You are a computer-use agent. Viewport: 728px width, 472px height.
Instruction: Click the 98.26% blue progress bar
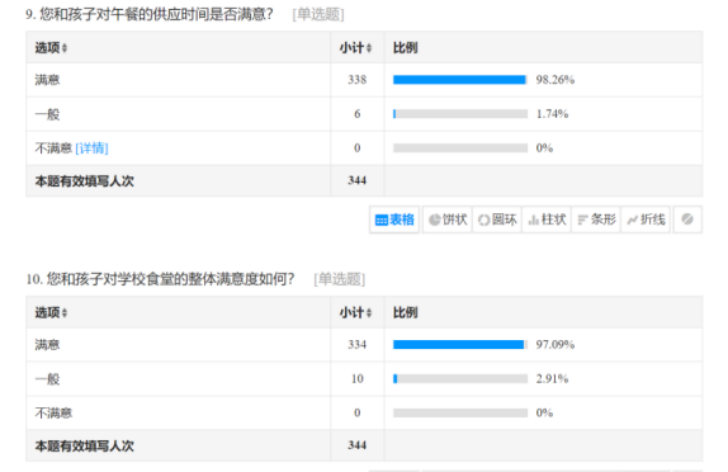(459, 80)
